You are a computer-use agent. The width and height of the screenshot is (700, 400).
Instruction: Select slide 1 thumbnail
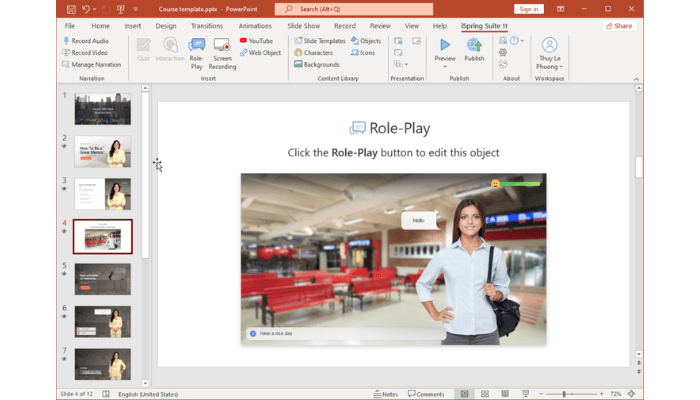[103, 109]
